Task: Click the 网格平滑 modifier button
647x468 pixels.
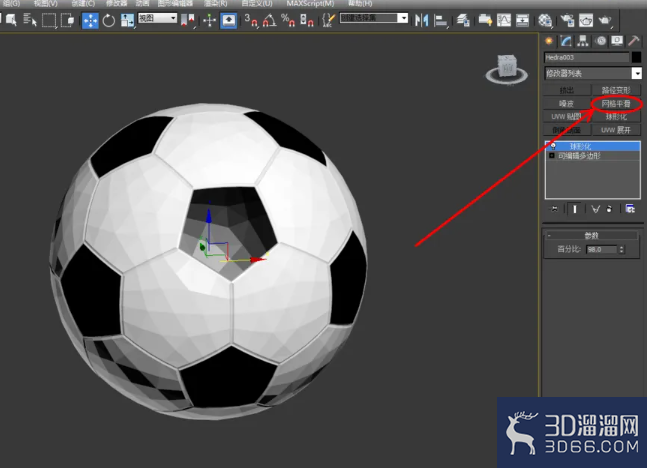Action: (x=616, y=104)
